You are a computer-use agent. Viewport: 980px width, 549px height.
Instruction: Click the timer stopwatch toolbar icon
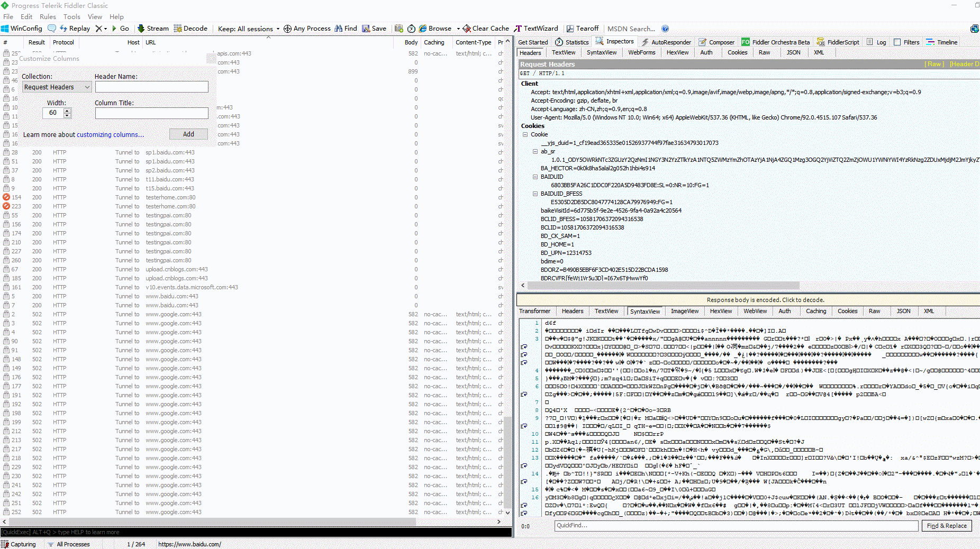[x=411, y=29]
